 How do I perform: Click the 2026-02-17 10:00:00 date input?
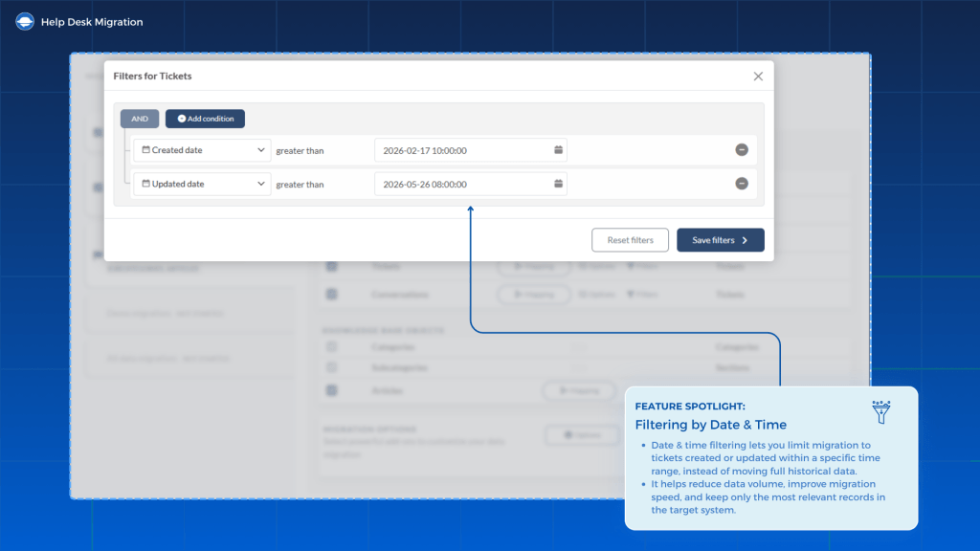471,150
